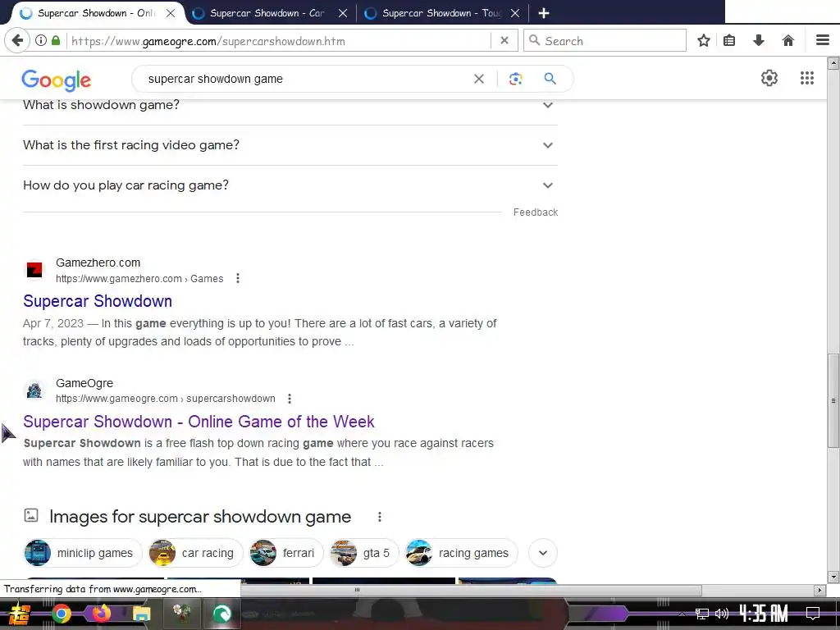Click the horizontal scrollbar thumb
Viewport: 840px width, 630px height.
click(x=471, y=590)
